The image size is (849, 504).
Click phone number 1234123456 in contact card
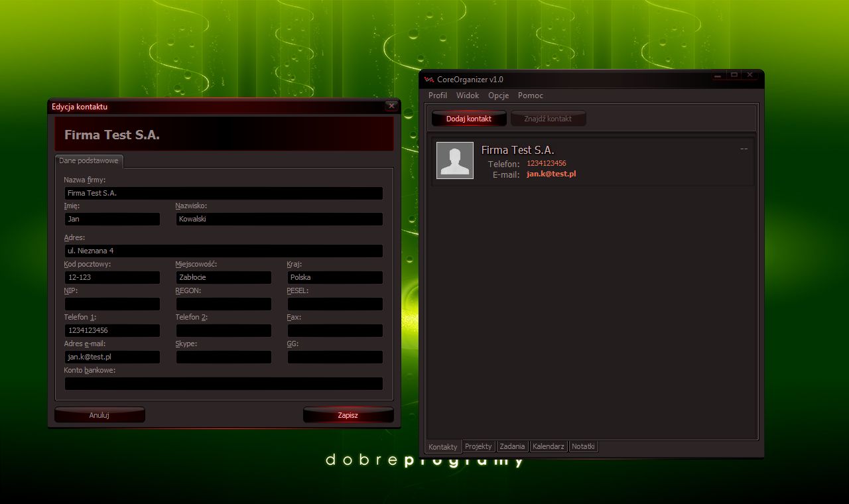click(x=547, y=163)
